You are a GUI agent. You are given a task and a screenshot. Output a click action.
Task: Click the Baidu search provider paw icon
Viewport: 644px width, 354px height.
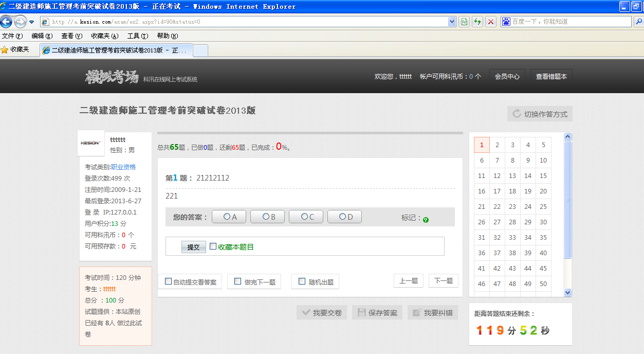(x=506, y=22)
